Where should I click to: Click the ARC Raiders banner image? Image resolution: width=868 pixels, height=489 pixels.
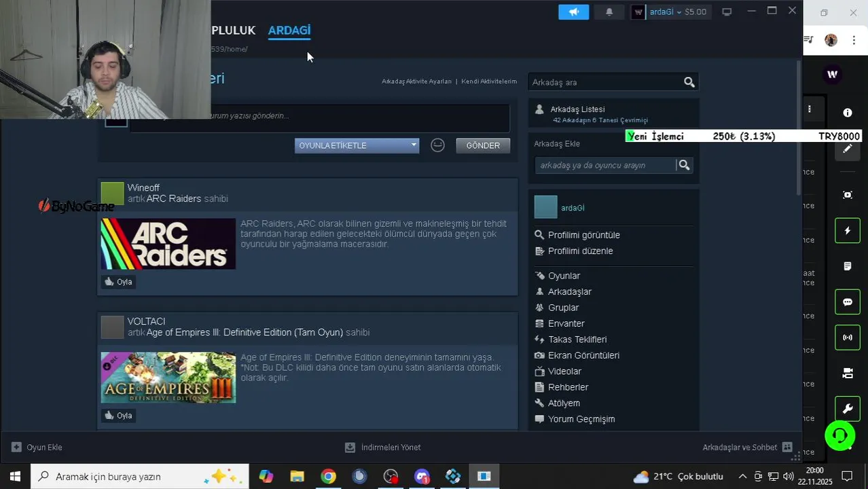coord(168,244)
